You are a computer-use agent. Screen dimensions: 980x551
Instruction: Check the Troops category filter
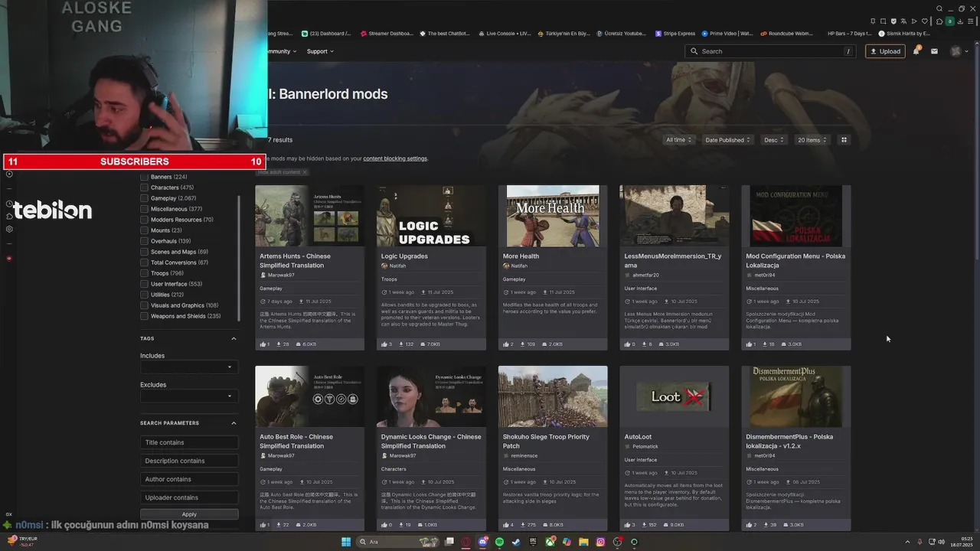point(144,273)
